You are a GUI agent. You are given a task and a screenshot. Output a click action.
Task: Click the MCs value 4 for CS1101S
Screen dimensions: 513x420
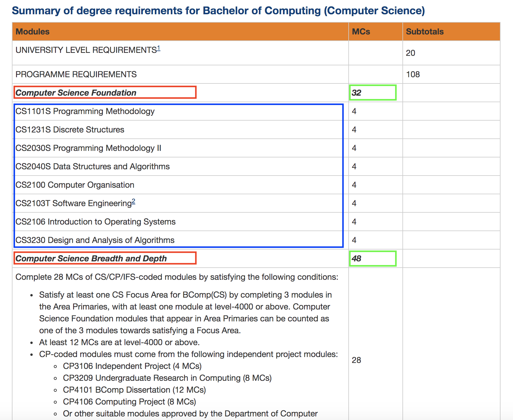[x=354, y=111]
